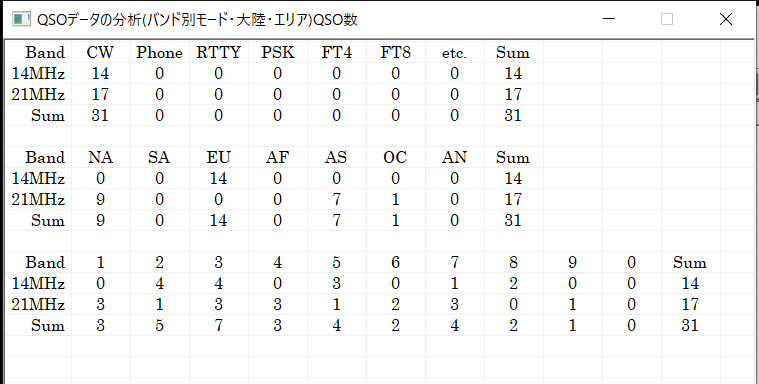Click the RTTY header cell
The width and height of the screenshot is (759, 384).
pyautogui.click(x=219, y=52)
